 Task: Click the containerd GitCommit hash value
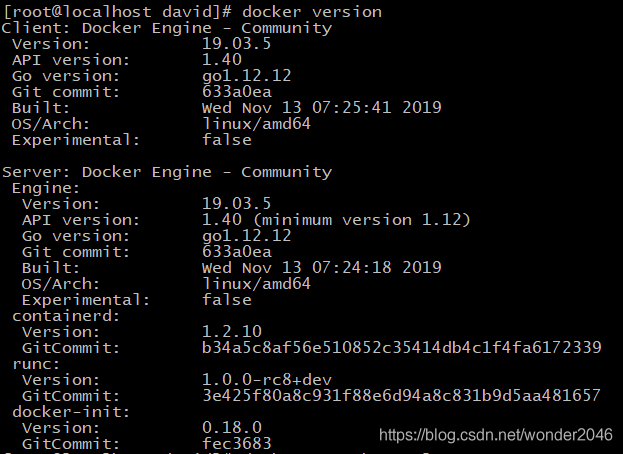tap(402, 348)
